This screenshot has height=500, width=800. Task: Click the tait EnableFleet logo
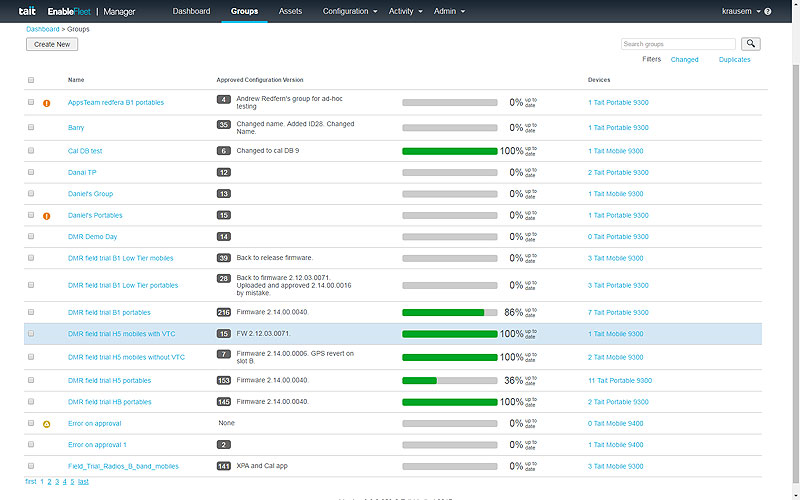[62, 11]
